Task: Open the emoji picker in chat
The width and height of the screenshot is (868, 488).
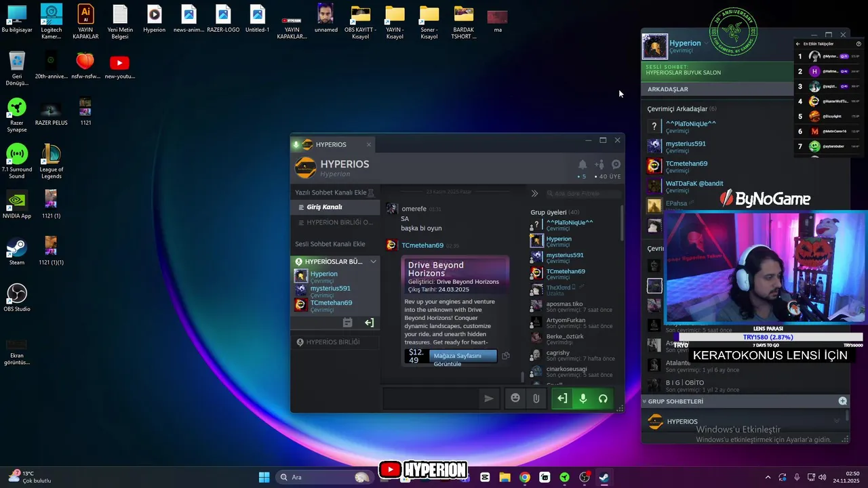Action: [x=515, y=399]
